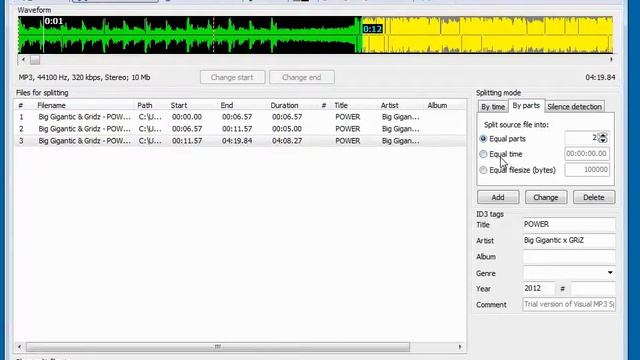Open the By parts tab
Image resolution: width=640 pixels, height=360 pixels.
[526, 105]
